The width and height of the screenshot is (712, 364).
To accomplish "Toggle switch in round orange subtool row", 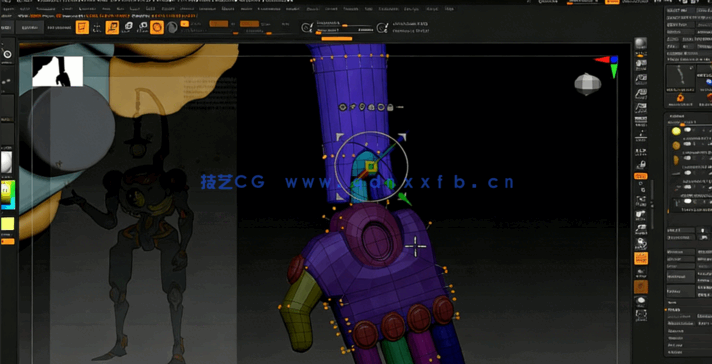I will (x=687, y=144).
